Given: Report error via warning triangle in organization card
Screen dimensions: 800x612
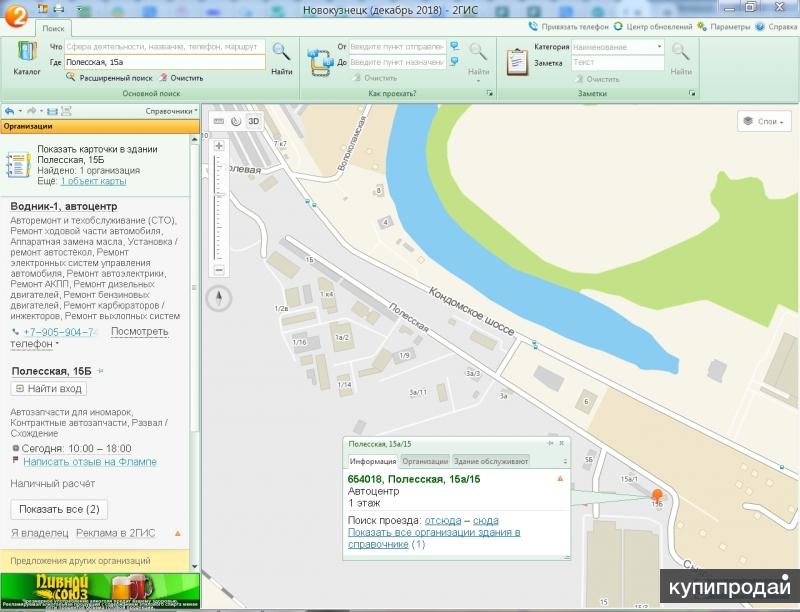Looking at the screenshot, I should pos(178,533).
